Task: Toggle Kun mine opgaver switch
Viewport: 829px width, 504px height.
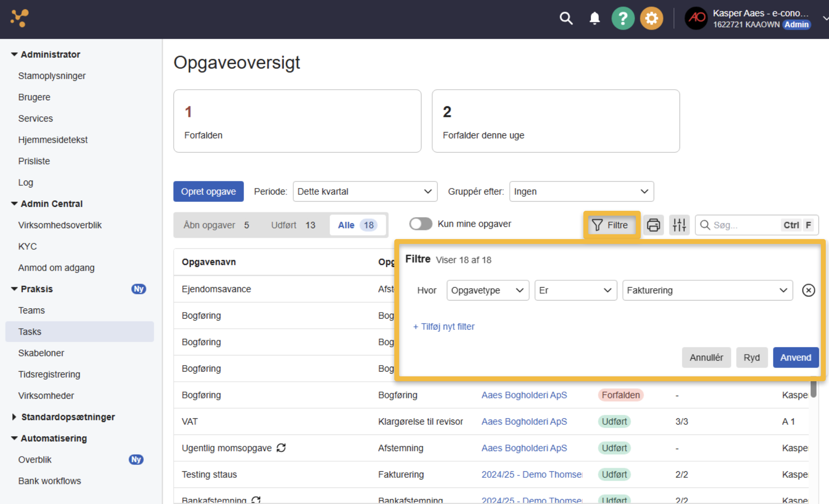Action: point(421,224)
